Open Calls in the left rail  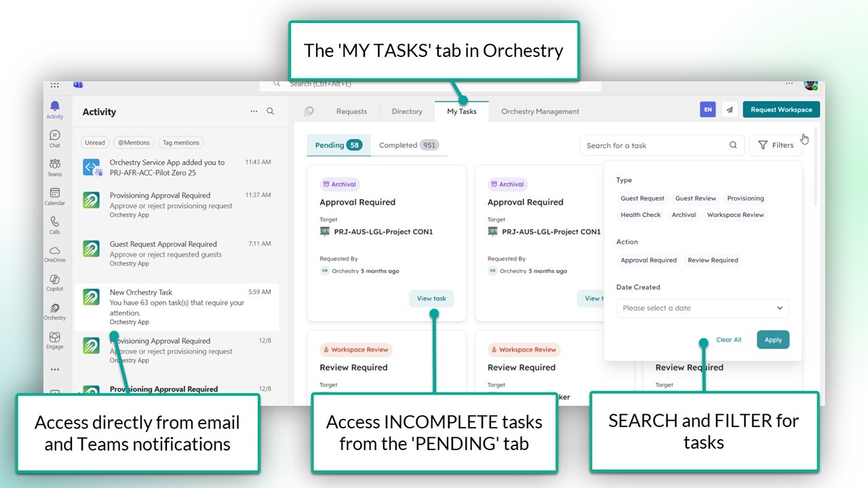[x=55, y=225]
